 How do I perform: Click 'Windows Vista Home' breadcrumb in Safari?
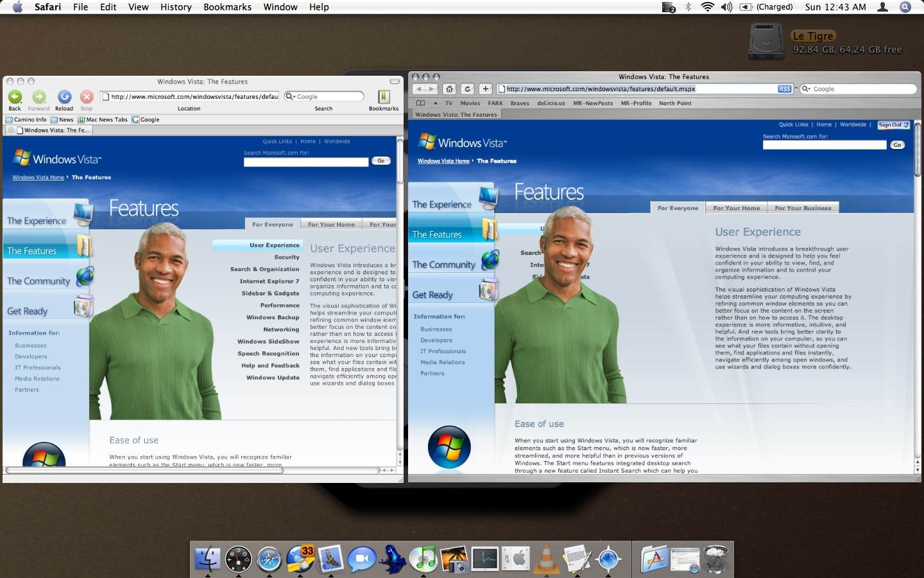click(x=443, y=161)
